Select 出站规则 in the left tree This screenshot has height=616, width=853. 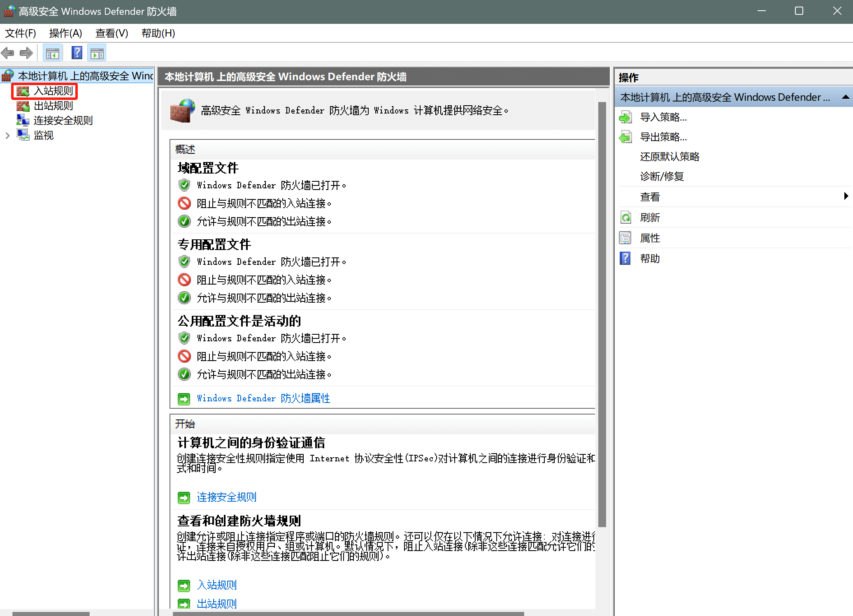pyautogui.click(x=53, y=106)
